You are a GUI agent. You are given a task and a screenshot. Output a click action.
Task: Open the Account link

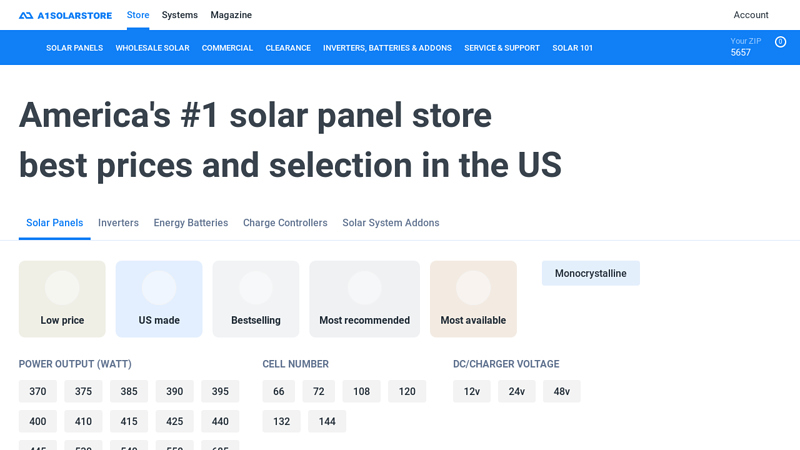click(751, 15)
